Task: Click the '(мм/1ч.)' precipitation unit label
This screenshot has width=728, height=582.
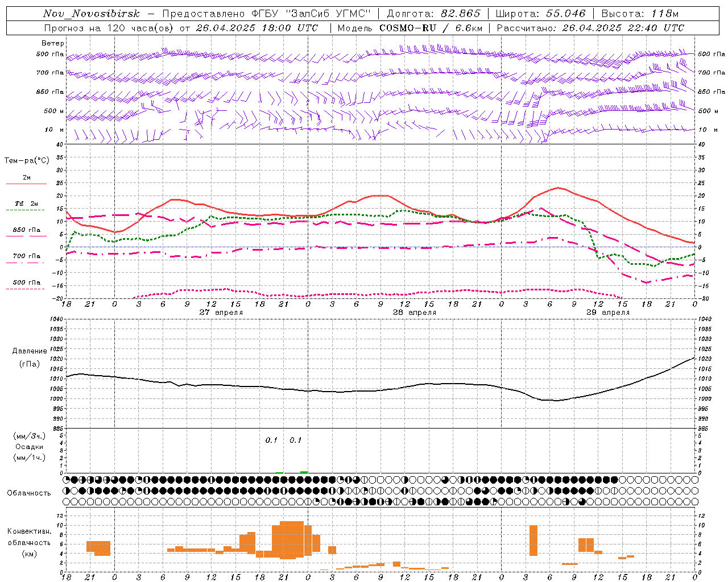Action: (30, 458)
